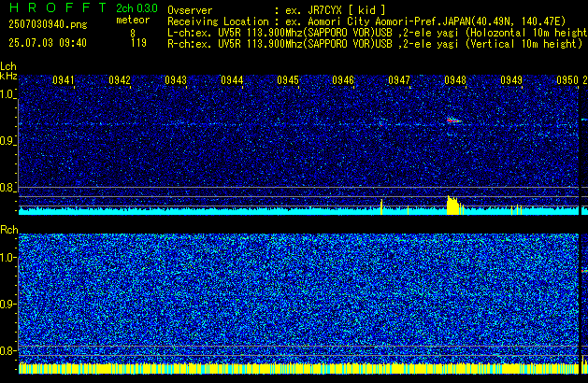Select the L-ch receiver description line
The height and width of the screenshot is (383, 588).
378,33
